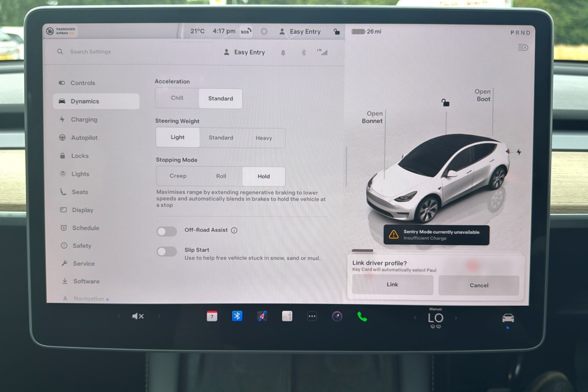Tap the 4:17 pm clock in status bar
588x392 pixels.
point(224,31)
